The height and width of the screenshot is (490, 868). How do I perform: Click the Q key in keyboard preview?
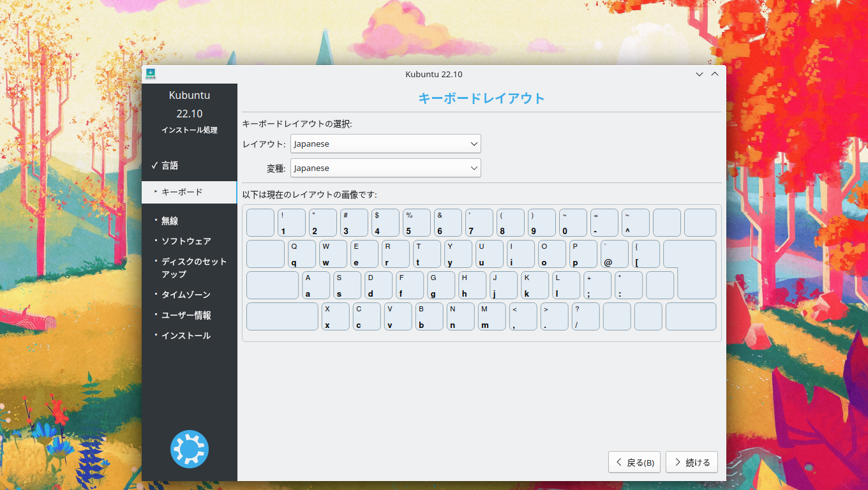[x=302, y=254]
